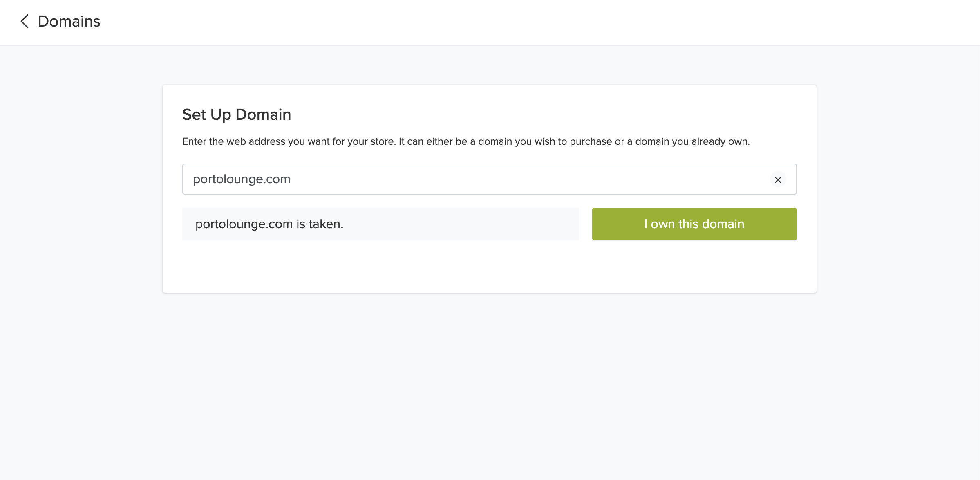This screenshot has height=480, width=980.
Task: Go back via the Domains header label
Action: (69, 21)
